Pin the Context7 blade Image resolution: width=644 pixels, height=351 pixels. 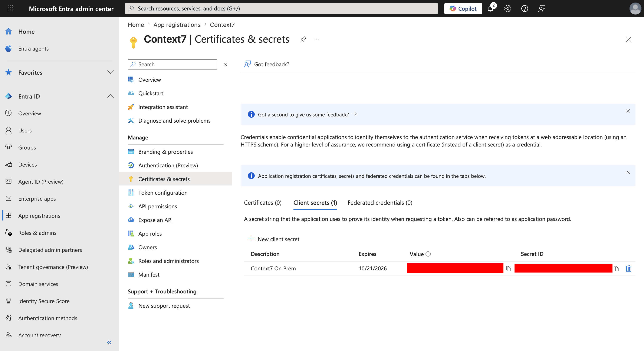point(303,39)
